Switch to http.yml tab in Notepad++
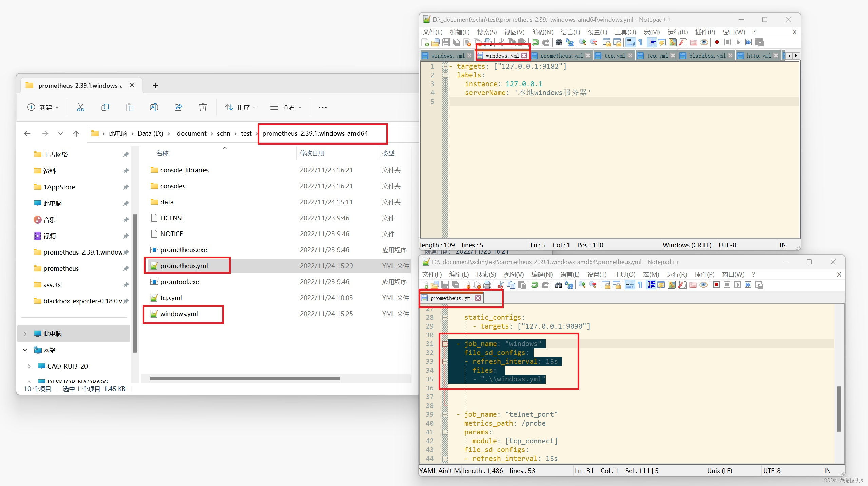 coord(758,56)
